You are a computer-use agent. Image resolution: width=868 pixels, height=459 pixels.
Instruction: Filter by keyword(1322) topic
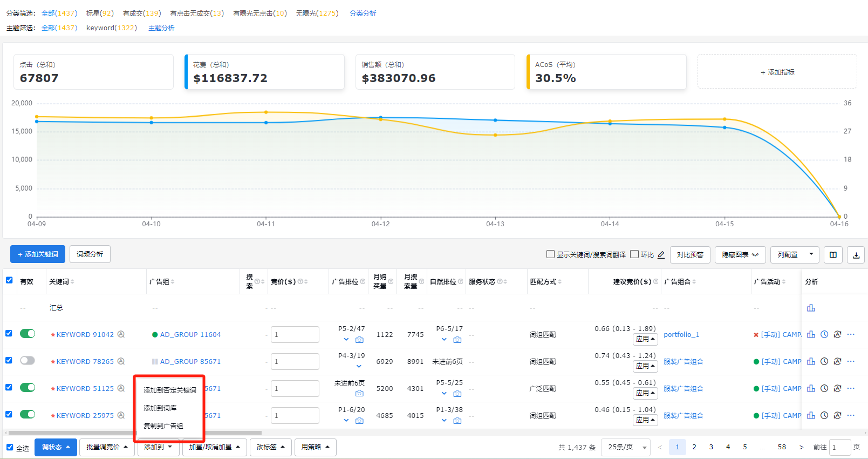tap(112, 28)
